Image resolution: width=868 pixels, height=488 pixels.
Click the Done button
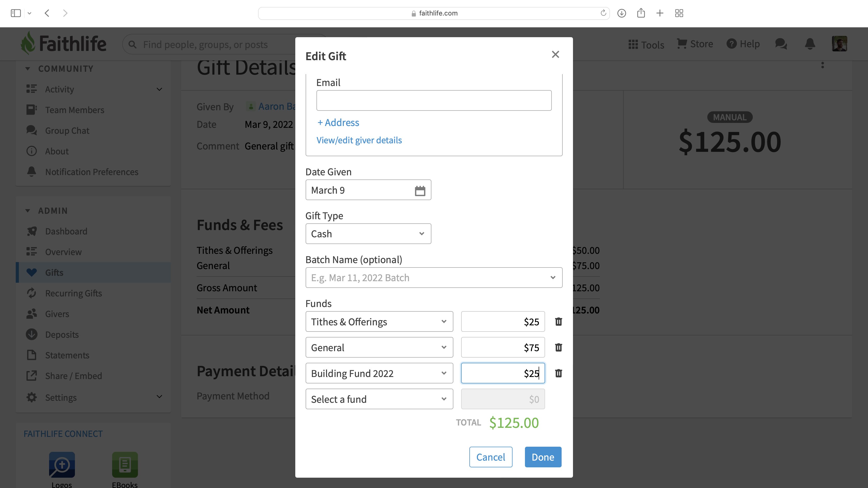(x=543, y=457)
